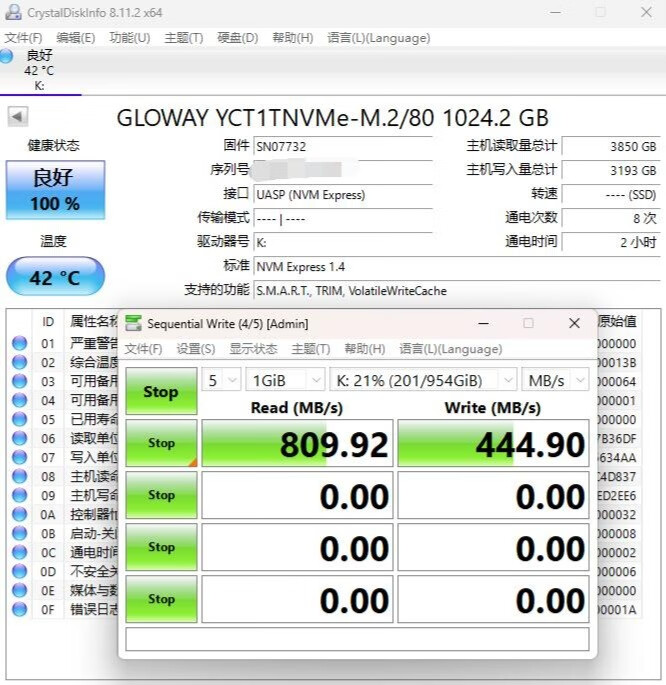
Task: Open 功能(U) menu in CrystalDiskInfo
Action: [x=130, y=38]
